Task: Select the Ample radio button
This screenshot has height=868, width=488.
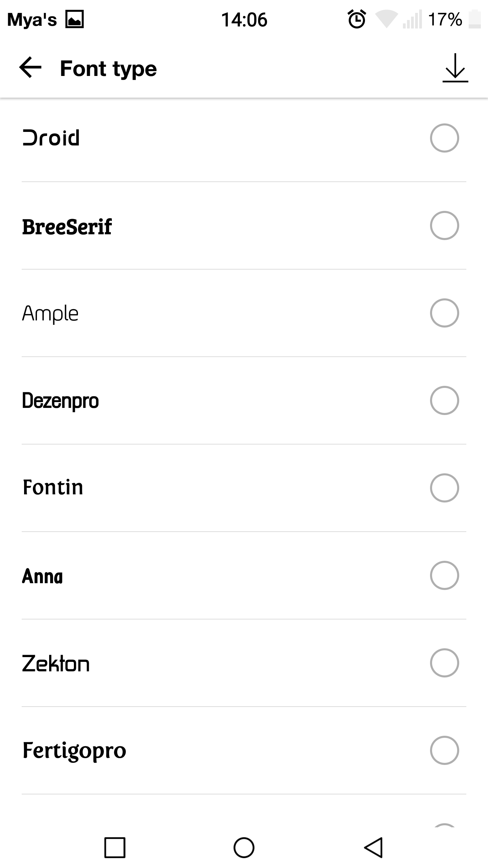Action: coord(444,313)
